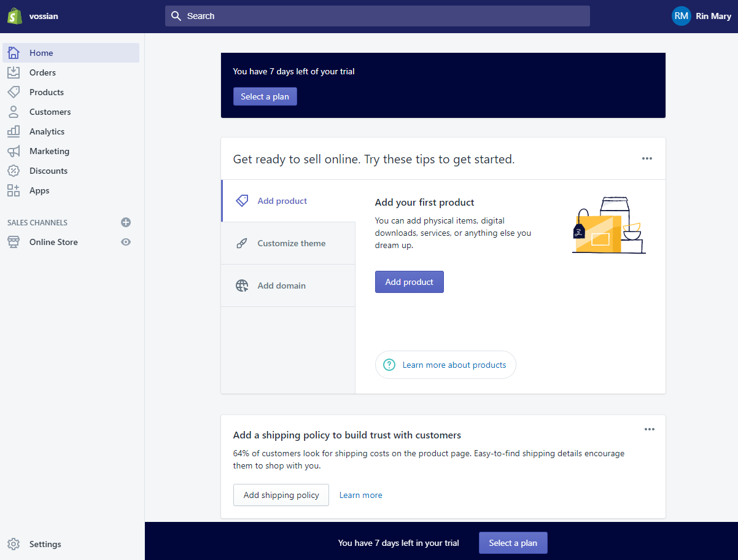
Task: Click the Discounts percent badge icon
Action: (14, 171)
